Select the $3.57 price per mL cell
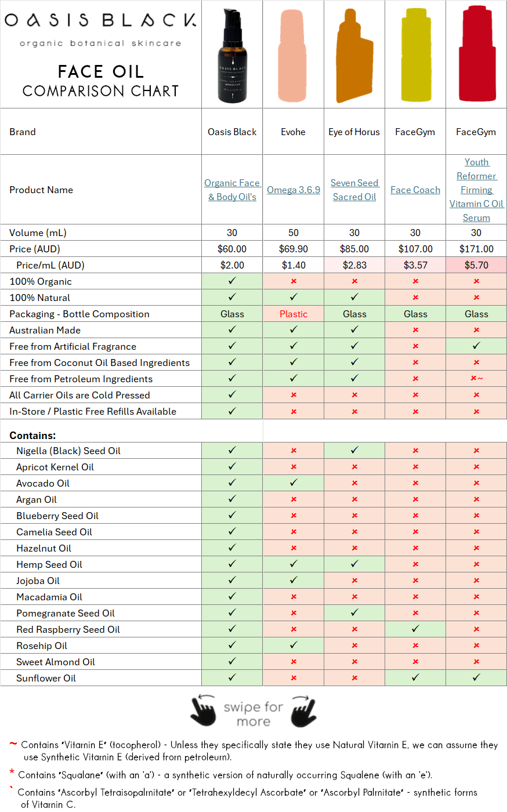Image resolution: width=507 pixels, height=812 pixels. coord(415,265)
